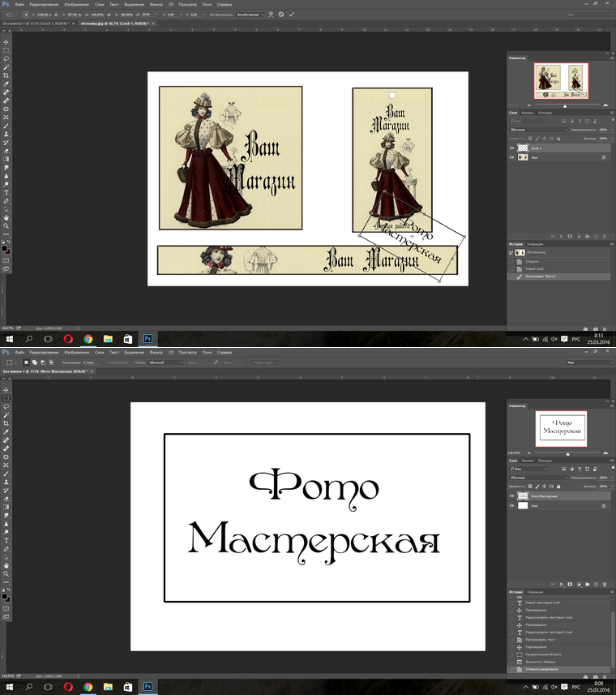Viewport: 616px width, 695px height.
Task: Switch to 'Каналы' tab in upper panel
Action: pos(528,113)
